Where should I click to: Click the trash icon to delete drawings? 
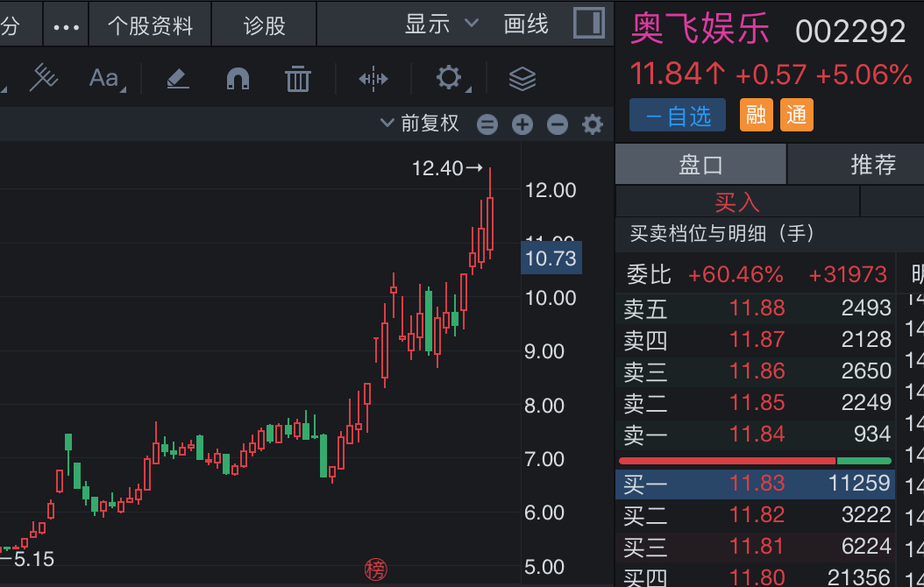[298, 79]
